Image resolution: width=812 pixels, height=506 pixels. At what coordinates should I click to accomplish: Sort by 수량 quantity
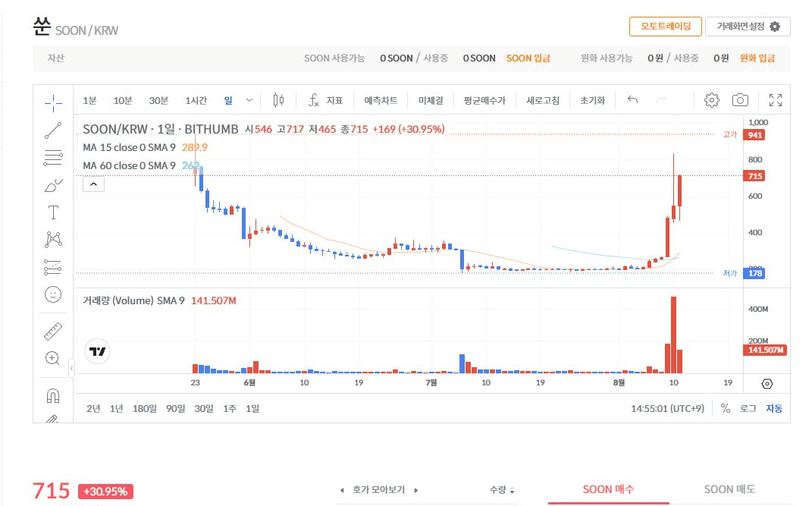502,490
